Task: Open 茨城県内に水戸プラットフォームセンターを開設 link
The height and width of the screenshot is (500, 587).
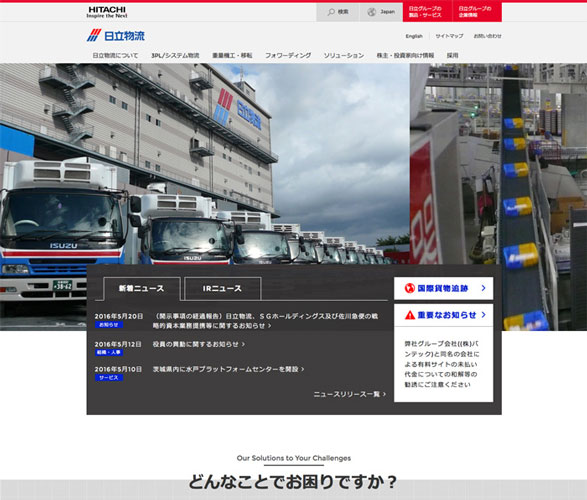Action: (x=228, y=369)
